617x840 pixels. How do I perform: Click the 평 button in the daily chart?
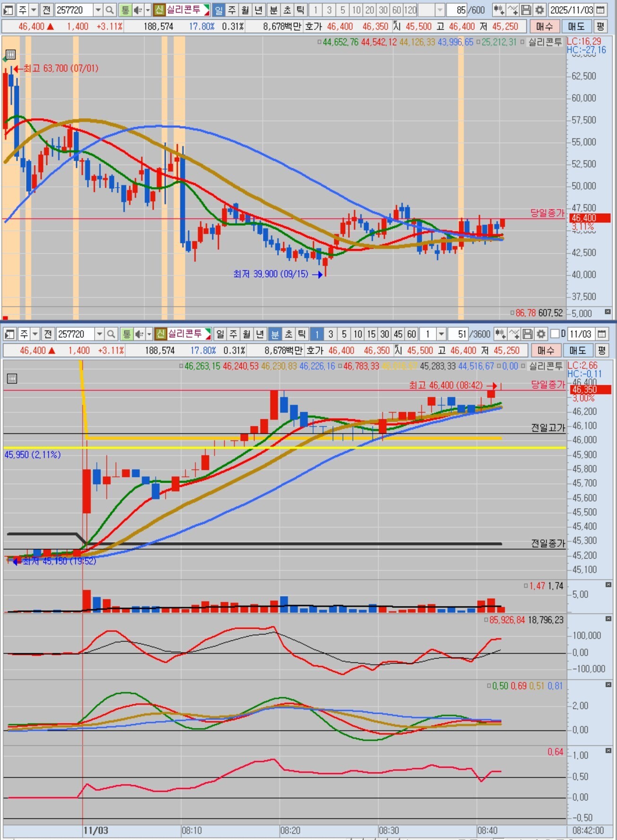tap(600, 26)
